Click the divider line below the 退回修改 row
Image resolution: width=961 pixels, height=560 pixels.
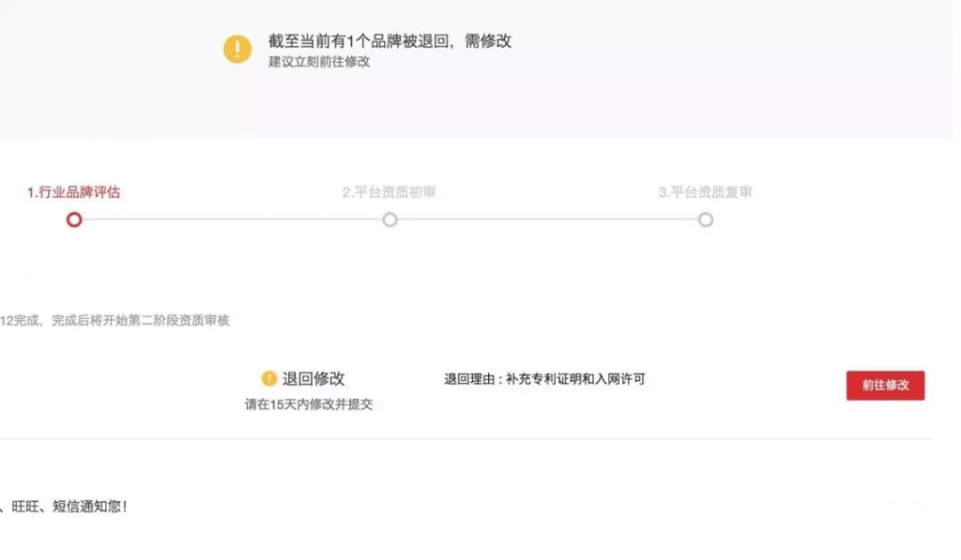[467, 439]
